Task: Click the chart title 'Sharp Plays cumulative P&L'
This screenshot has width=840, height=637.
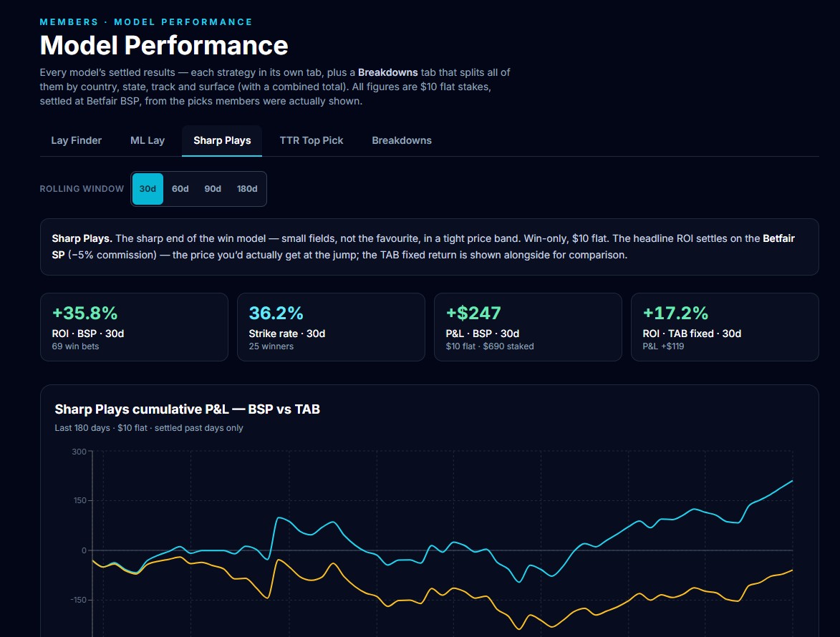Action: (x=188, y=409)
